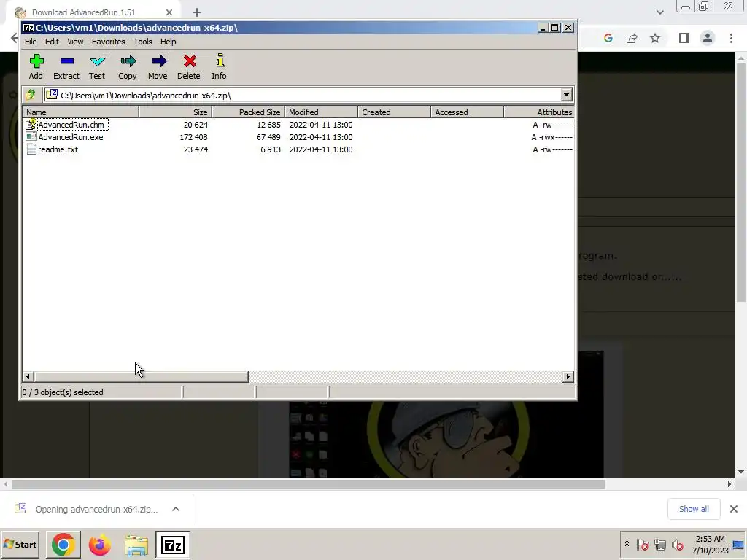Image resolution: width=747 pixels, height=560 pixels.
Task: Click the Chrome page vertical scrollbar
Action: pyautogui.click(x=741, y=182)
